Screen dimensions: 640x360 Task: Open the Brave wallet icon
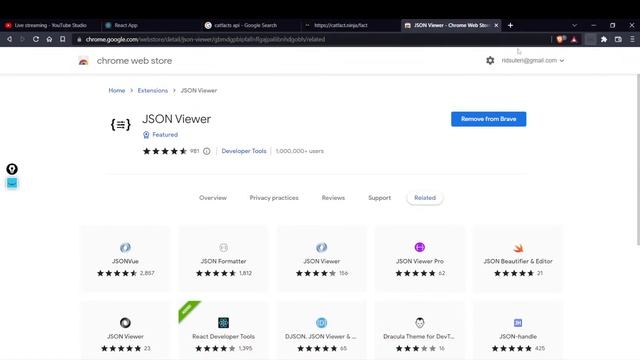(x=618, y=39)
